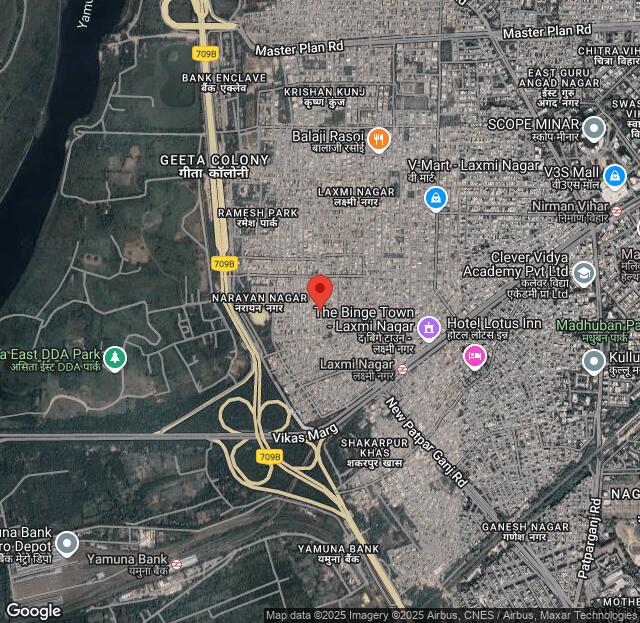Image resolution: width=640 pixels, height=623 pixels.
Task: Click the New Patpar Ganj Rd label
Action: 427,443
